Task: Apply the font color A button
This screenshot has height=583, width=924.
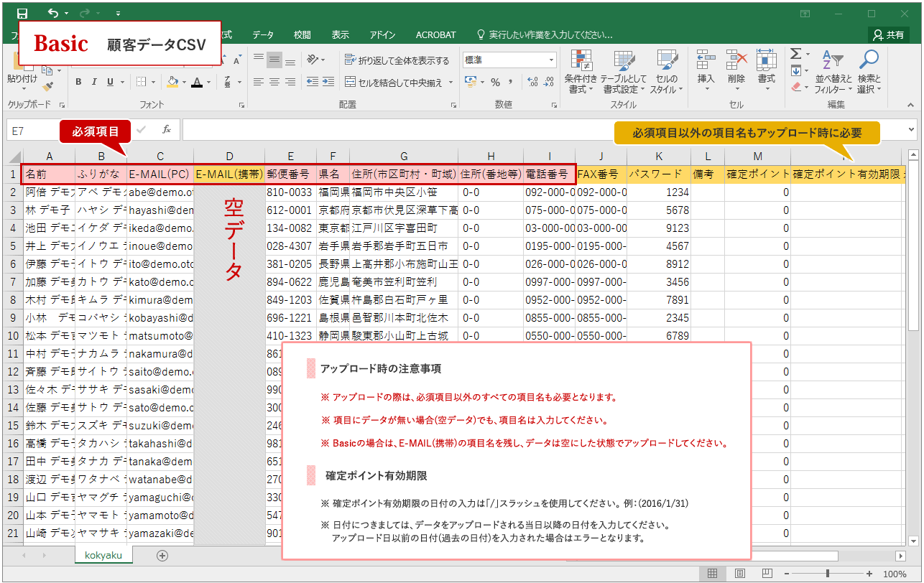Action: tap(197, 82)
